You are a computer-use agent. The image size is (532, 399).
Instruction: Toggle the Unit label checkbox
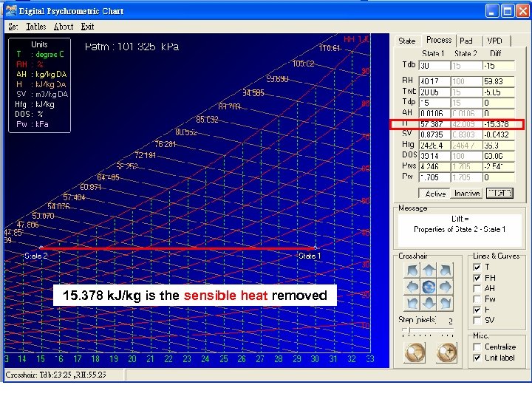point(477,358)
